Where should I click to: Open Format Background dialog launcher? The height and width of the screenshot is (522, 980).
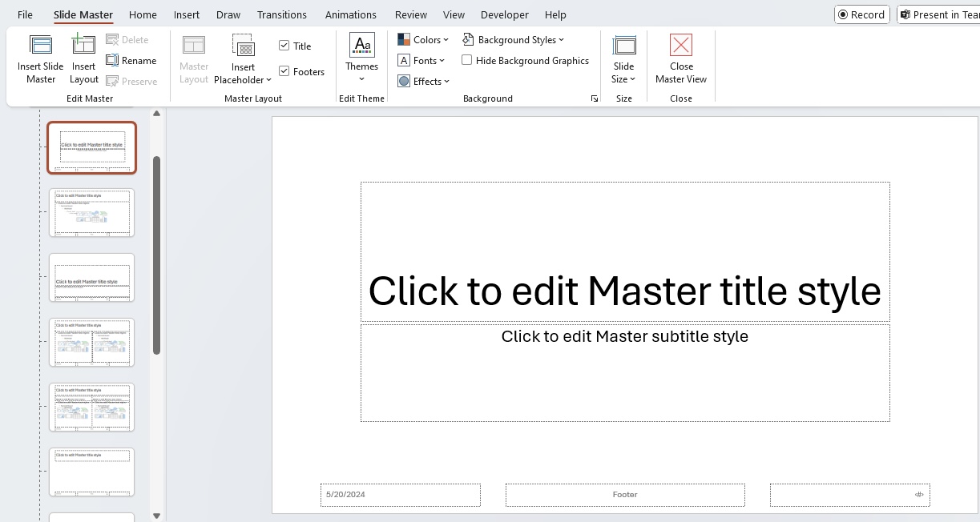point(594,98)
